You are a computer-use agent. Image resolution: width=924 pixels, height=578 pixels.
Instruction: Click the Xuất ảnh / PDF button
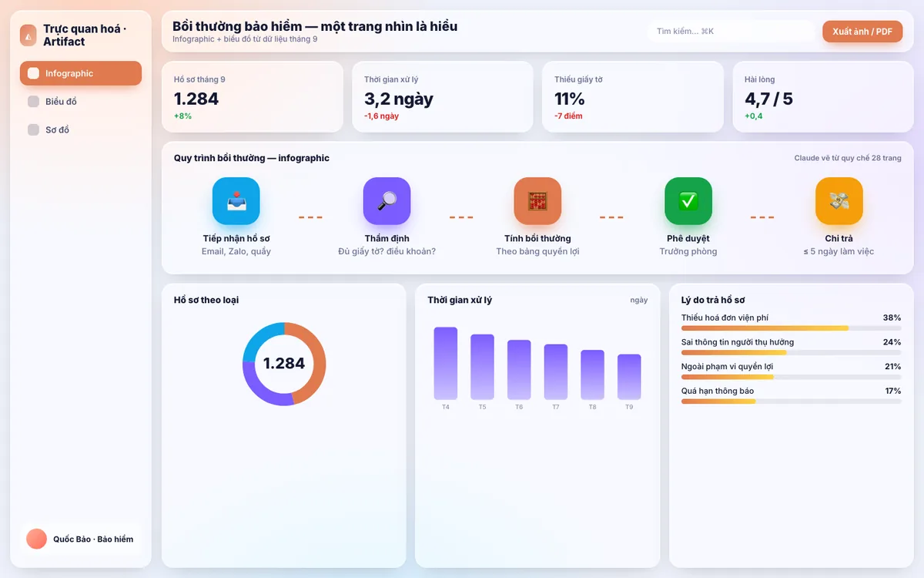pyautogui.click(x=862, y=32)
